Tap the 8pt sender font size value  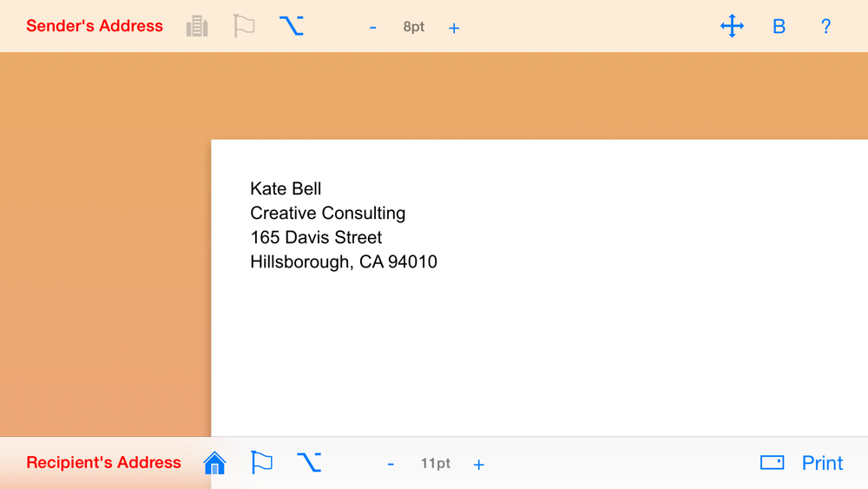point(413,27)
